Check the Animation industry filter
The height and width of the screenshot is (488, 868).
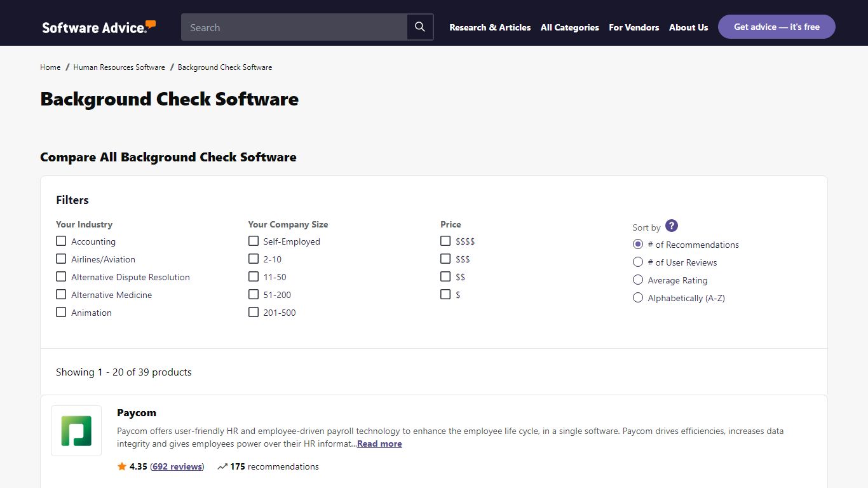click(61, 312)
